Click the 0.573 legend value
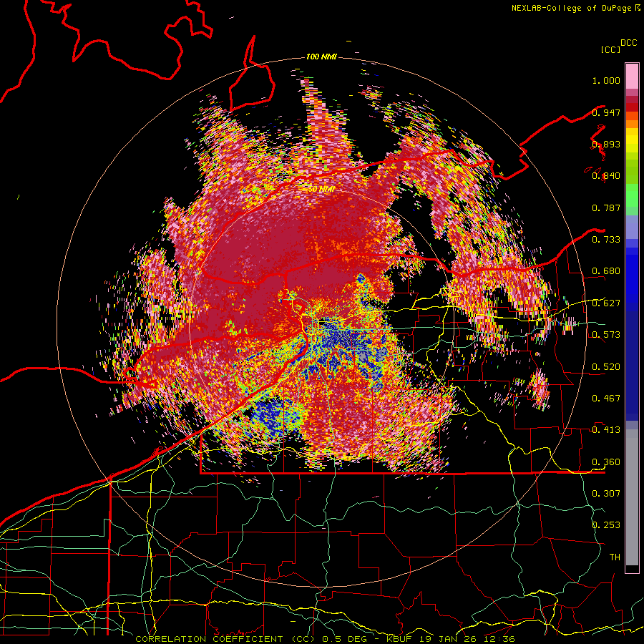Image resolution: width=644 pixels, height=644 pixels. pyautogui.click(x=606, y=335)
